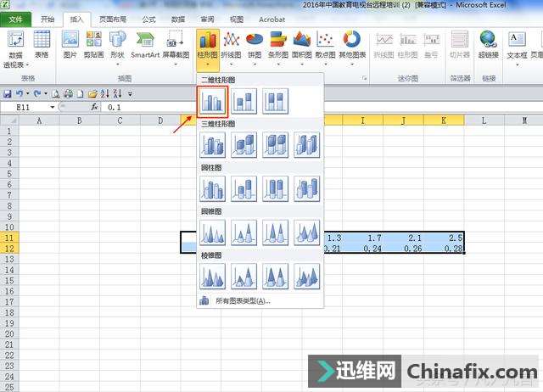Click Save in Quick Access Toolbar
The image size is (543, 392).
pyautogui.click(x=8, y=93)
